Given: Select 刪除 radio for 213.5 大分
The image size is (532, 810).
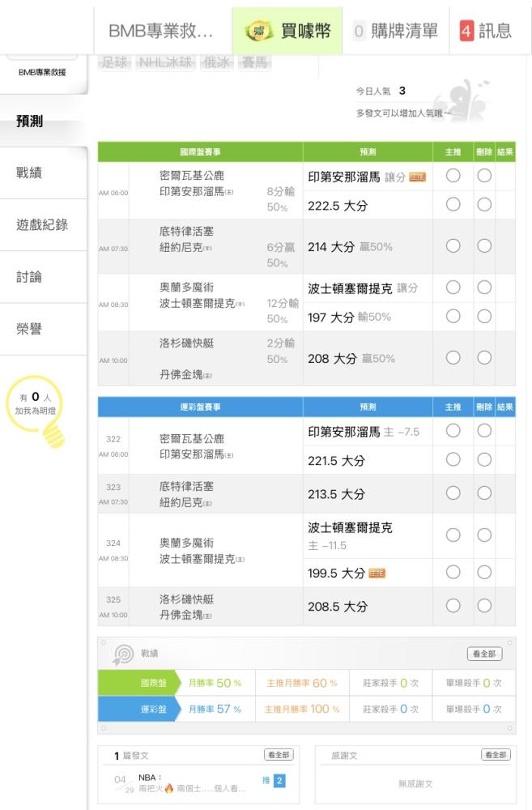Looking at the screenshot, I should click(x=484, y=492).
